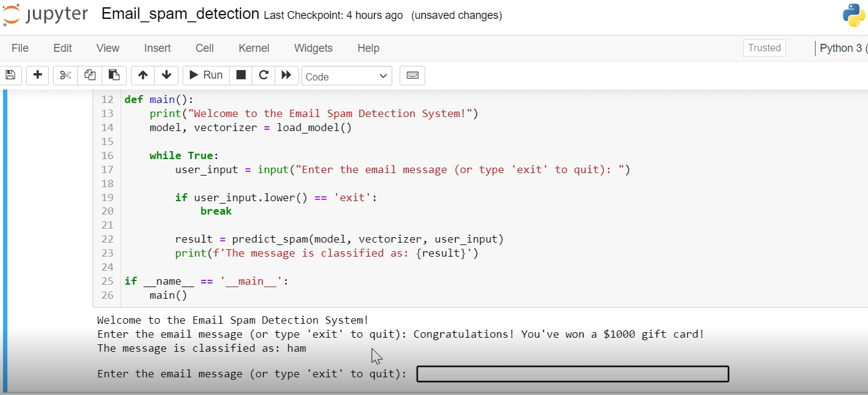The width and height of the screenshot is (868, 395).
Task: Restart kernel and rerun all with fast-forward icon
Action: coord(286,76)
